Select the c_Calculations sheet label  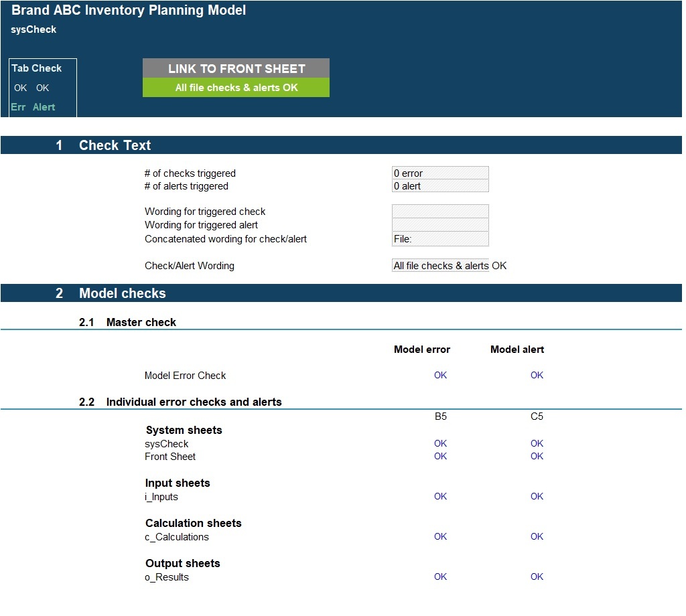click(177, 537)
